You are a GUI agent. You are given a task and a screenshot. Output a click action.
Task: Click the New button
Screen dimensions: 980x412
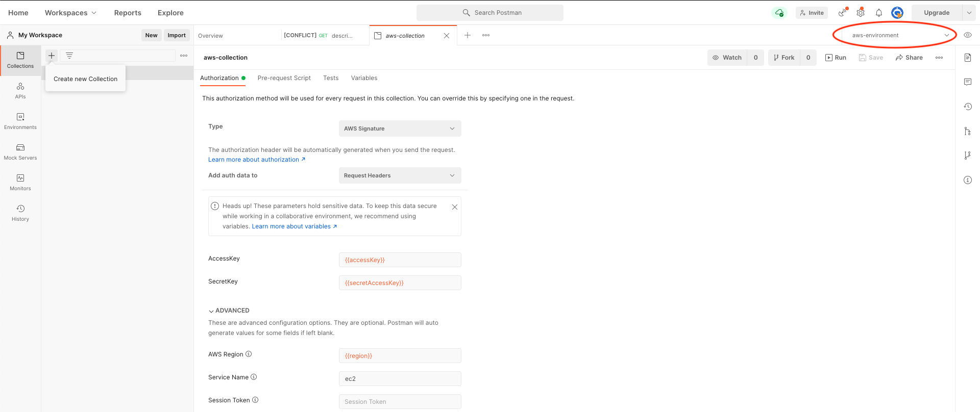(x=151, y=35)
